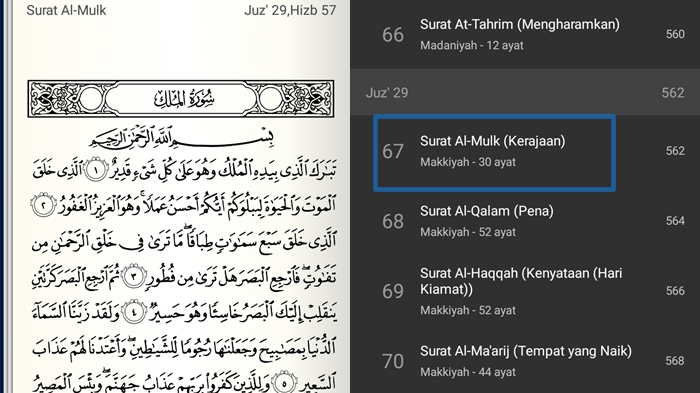Viewport: 700px width, 393px height.
Task: Open Surat At-Tahrim (Mengharamkan) entry
Action: point(525,34)
